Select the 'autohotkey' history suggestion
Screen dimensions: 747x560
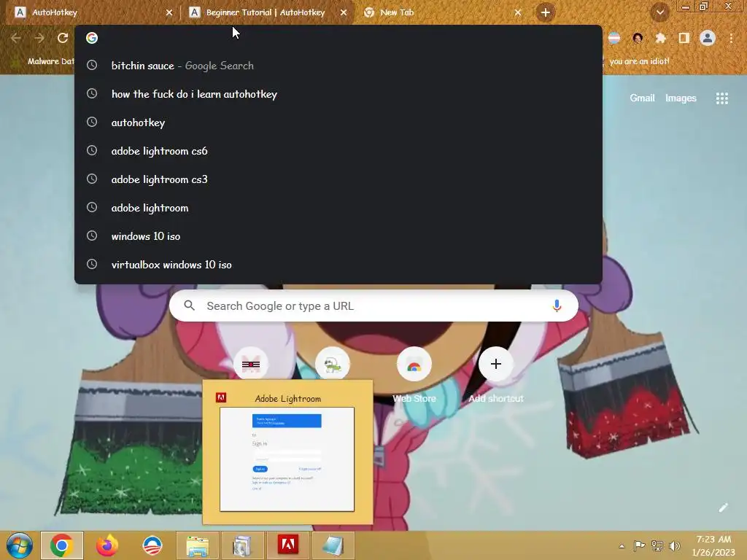[x=338, y=122]
